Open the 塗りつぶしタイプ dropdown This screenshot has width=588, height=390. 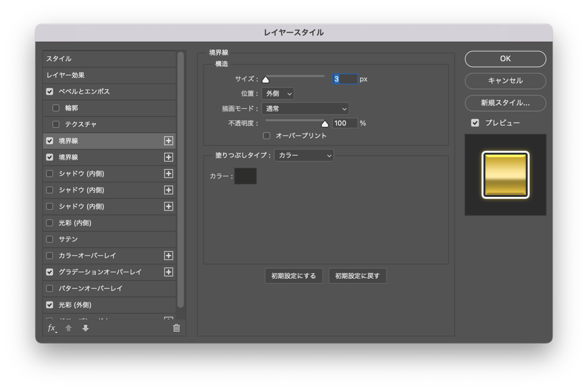tap(305, 155)
